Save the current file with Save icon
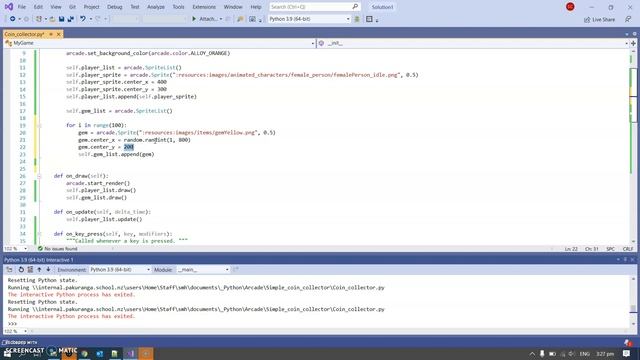The image size is (640, 360). click(x=61, y=19)
